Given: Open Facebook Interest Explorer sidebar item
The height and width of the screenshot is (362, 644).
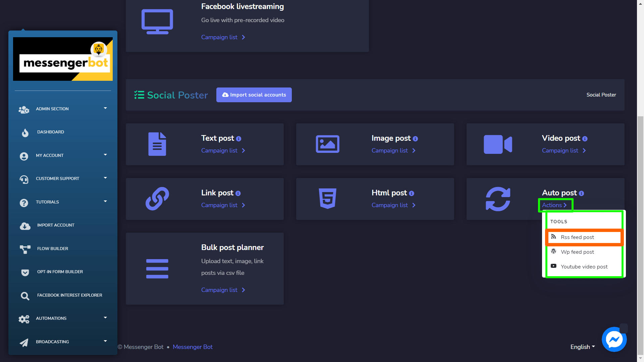Looking at the screenshot, I should [x=63, y=295].
